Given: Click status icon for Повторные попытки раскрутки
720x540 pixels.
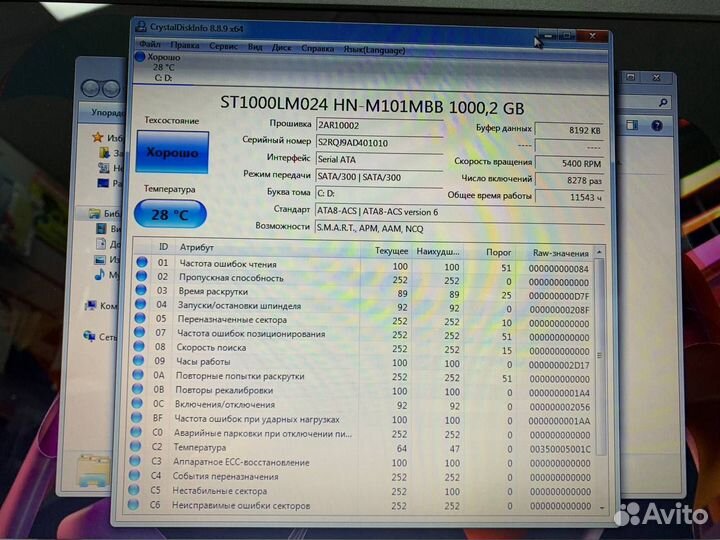Looking at the screenshot, I should click(138, 374).
